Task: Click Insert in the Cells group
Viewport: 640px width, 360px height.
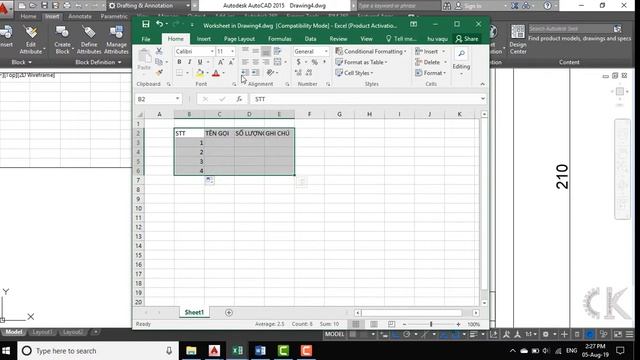Action: (427, 51)
